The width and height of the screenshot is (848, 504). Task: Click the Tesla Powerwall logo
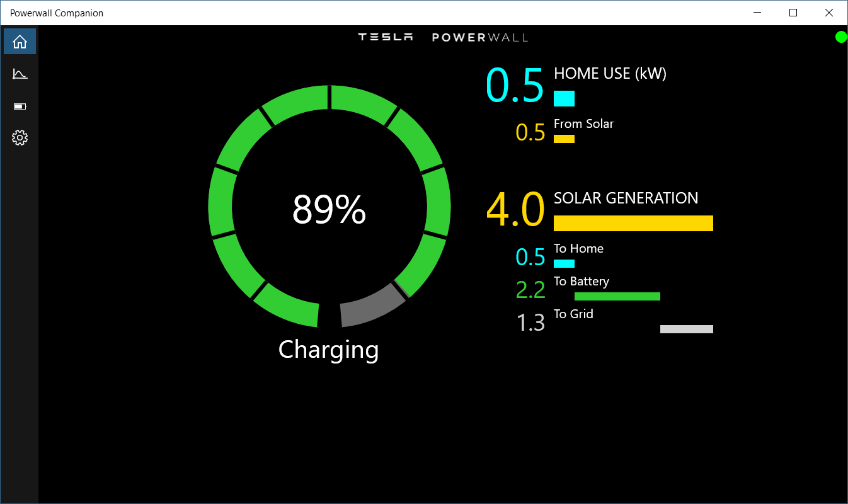(x=443, y=37)
